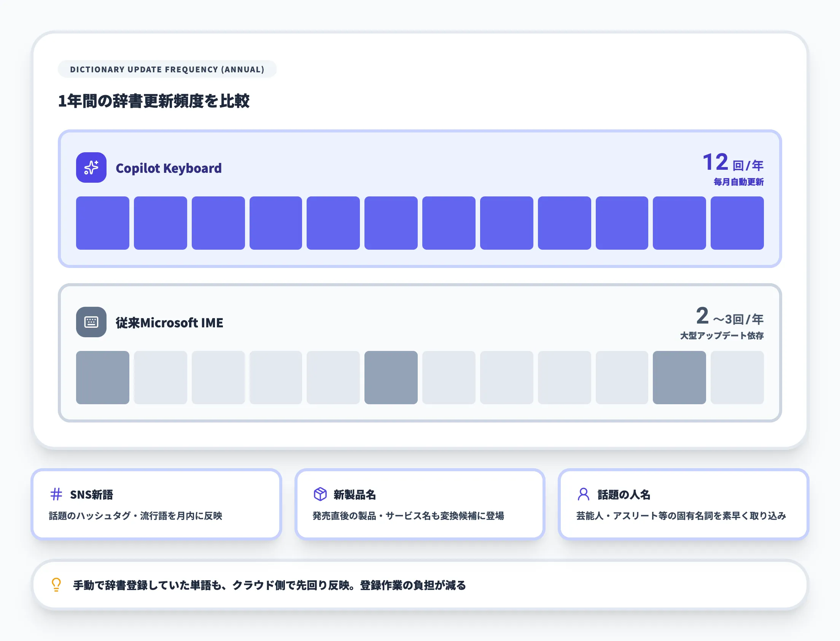840x641 pixels.
Task: Click the 毎月自動更新 text link
Action: click(x=739, y=182)
